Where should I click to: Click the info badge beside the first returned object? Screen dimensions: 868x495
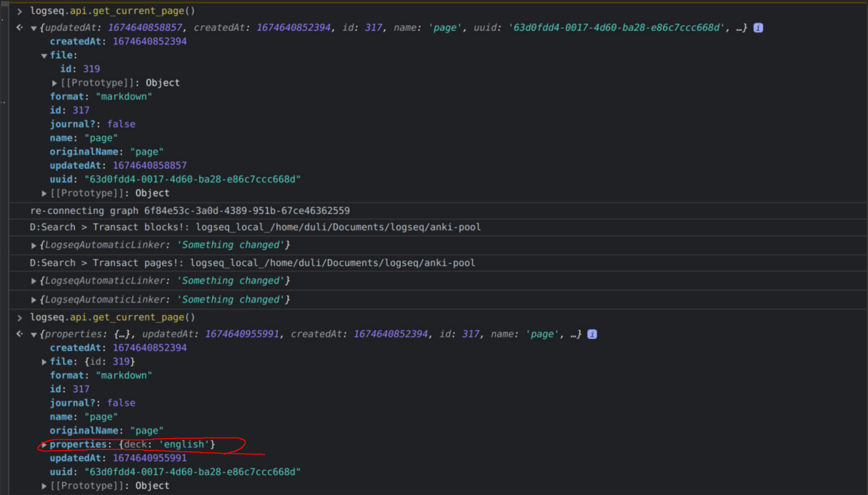coord(758,28)
